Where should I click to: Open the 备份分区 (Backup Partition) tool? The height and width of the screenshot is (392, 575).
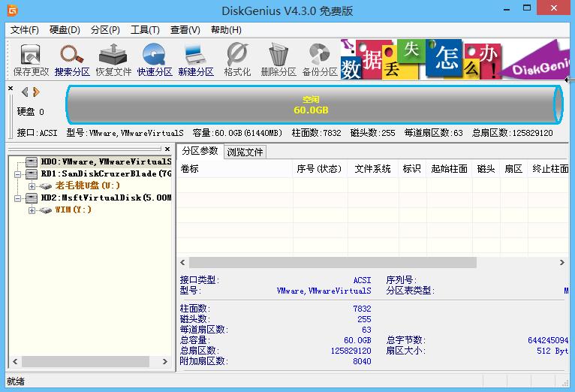point(320,60)
